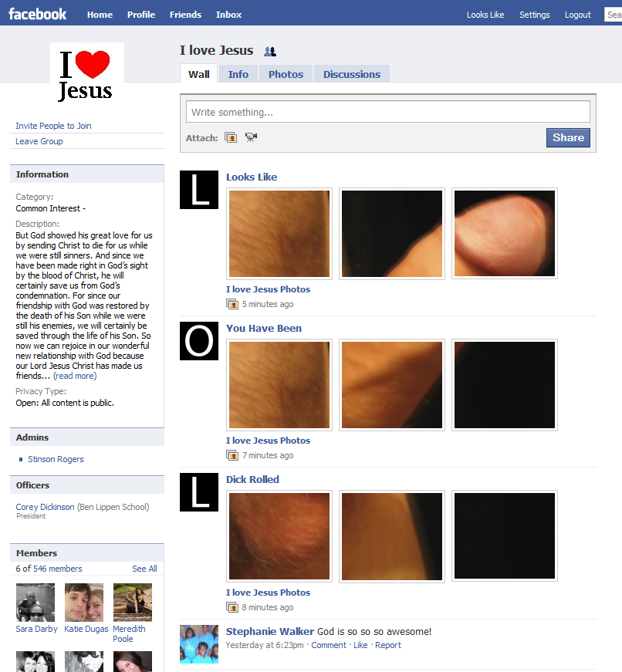Image resolution: width=622 pixels, height=672 pixels.
Task: Click 'Leave Group' link
Action: coord(39,141)
